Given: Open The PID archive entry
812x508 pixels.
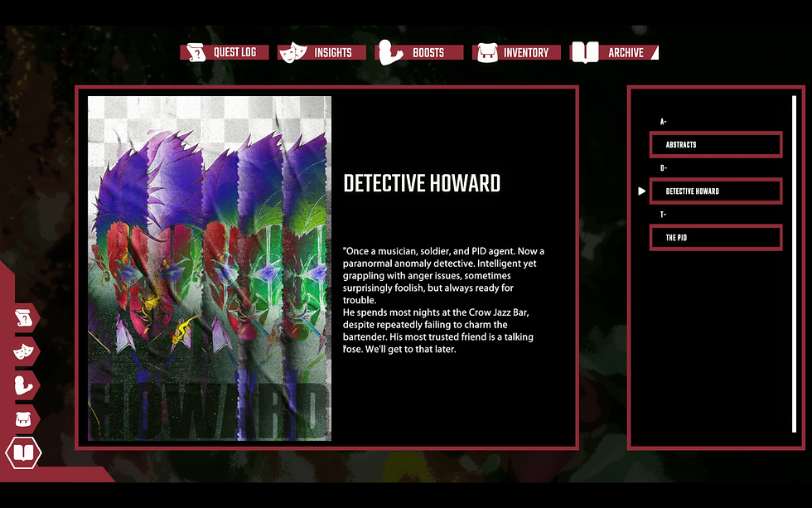Looking at the screenshot, I should pyautogui.click(x=716, y=238).
